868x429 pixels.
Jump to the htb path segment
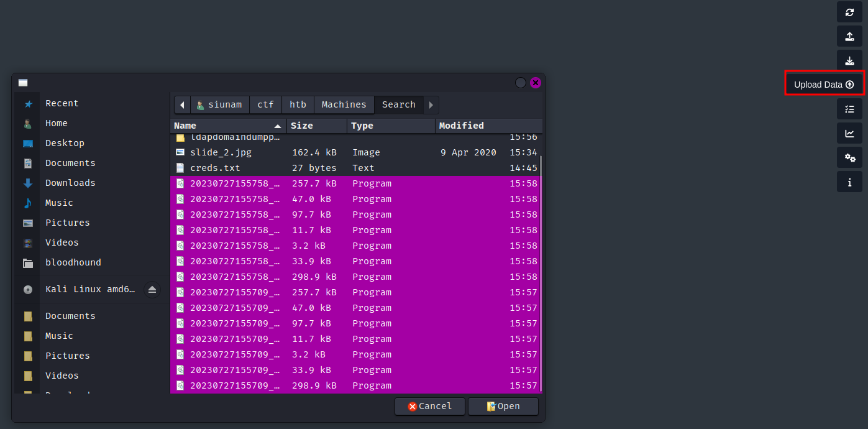click(x=298, y=105)
